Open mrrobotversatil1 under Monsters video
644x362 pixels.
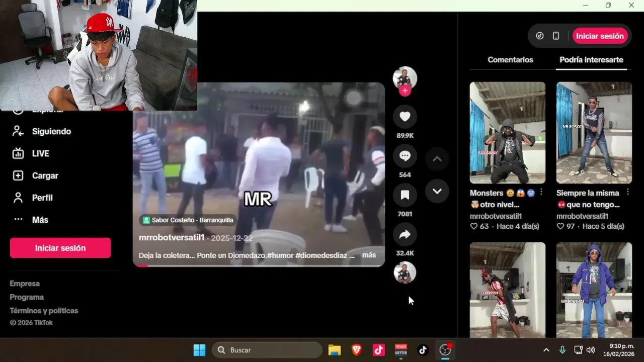(x=496, y=216)
